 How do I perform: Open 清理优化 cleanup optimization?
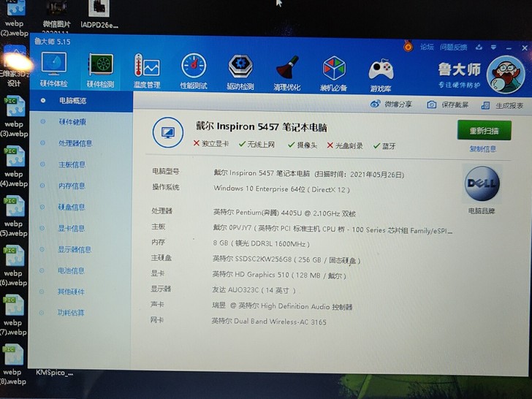pos(287,74)
